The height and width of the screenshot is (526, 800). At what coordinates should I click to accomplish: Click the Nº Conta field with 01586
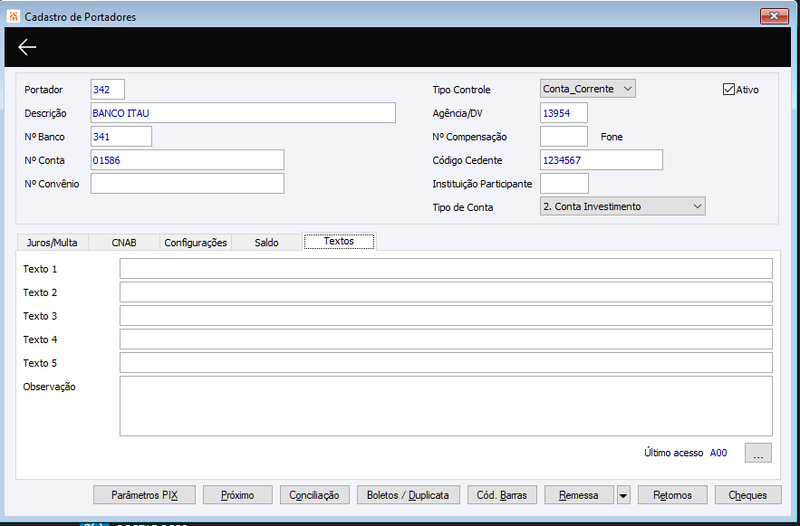click(x=187, y=160)
